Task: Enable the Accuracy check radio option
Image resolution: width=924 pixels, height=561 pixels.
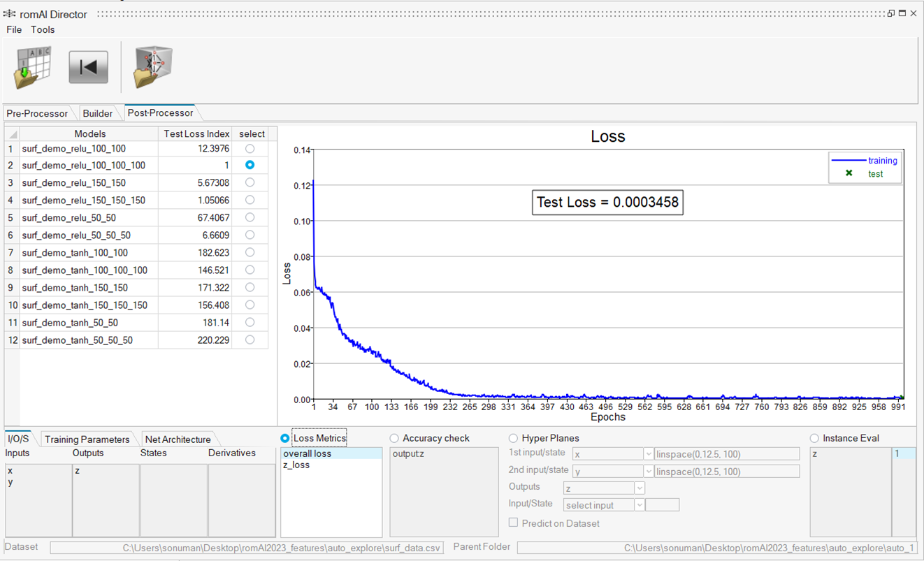Action: point(394,438)
